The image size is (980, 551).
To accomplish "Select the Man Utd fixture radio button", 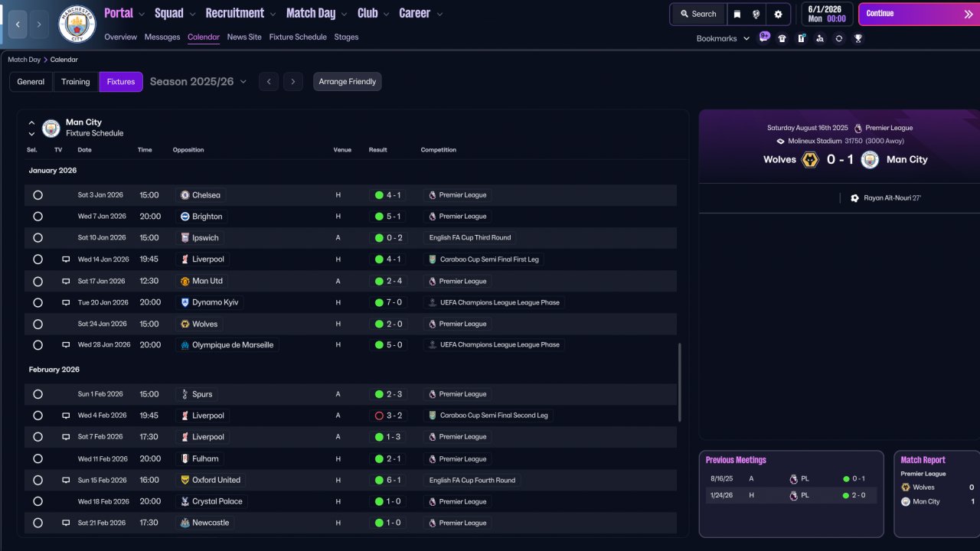I will [38, 281].
